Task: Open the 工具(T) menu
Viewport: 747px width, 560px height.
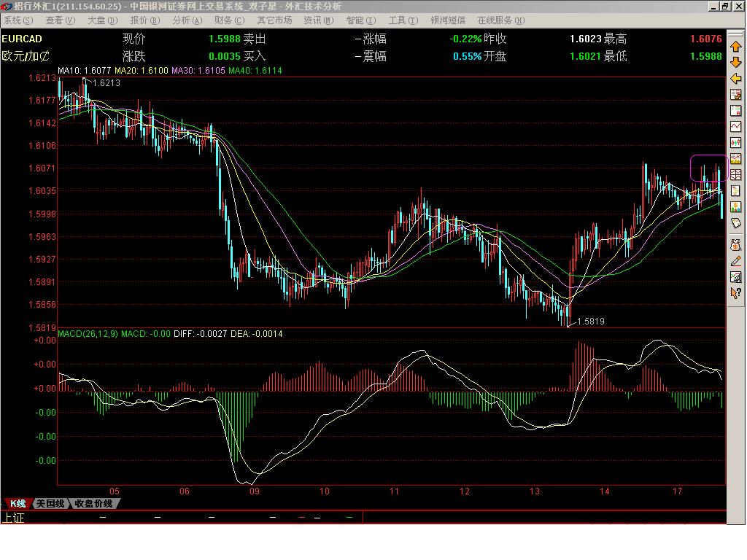Action: coord(403,20)
